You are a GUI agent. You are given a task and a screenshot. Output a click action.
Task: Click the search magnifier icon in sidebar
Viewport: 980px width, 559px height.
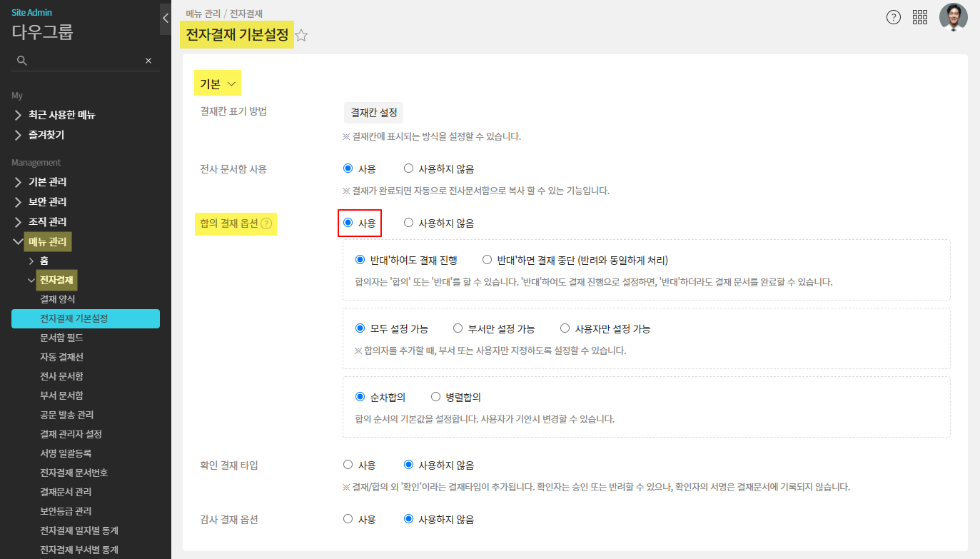(x=22, y=61)
